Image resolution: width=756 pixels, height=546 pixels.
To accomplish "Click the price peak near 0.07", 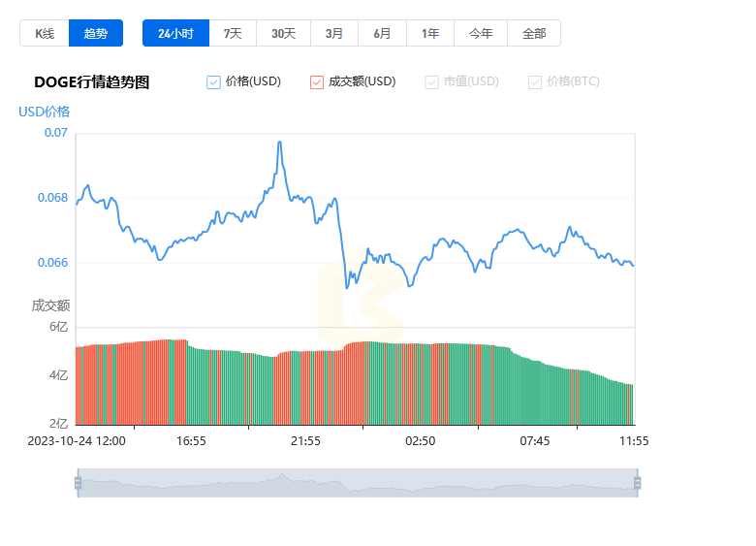I will [x=280, y=143].
